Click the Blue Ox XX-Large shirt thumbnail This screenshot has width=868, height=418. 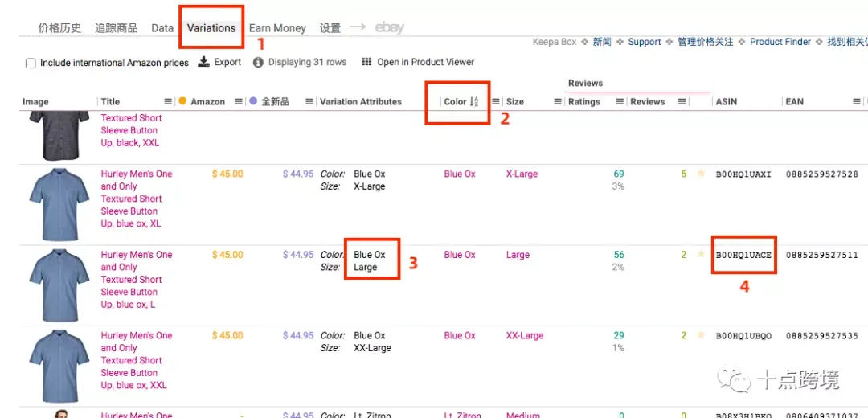click(x=59, y=367)
